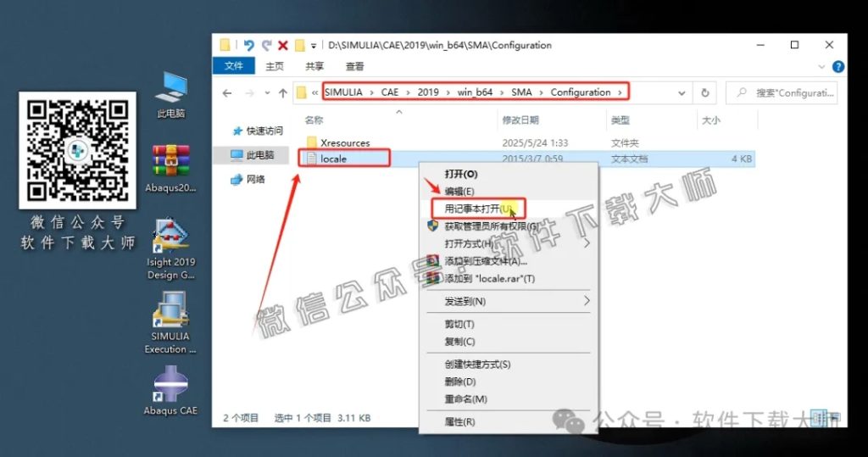Click the 4 KB size cell
Viewport: 868px width, 457px height.
[741, 159]
